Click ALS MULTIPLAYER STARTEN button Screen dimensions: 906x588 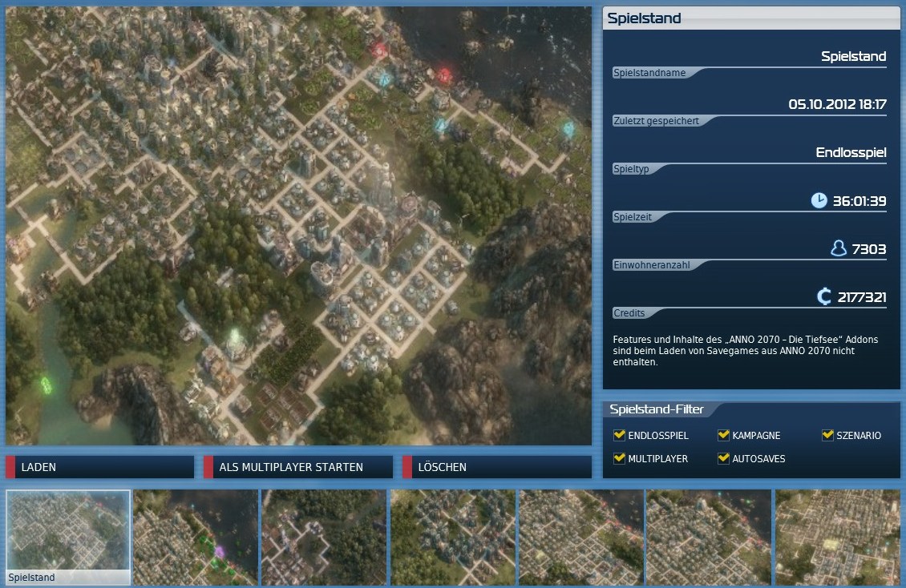tap(298, 467)
